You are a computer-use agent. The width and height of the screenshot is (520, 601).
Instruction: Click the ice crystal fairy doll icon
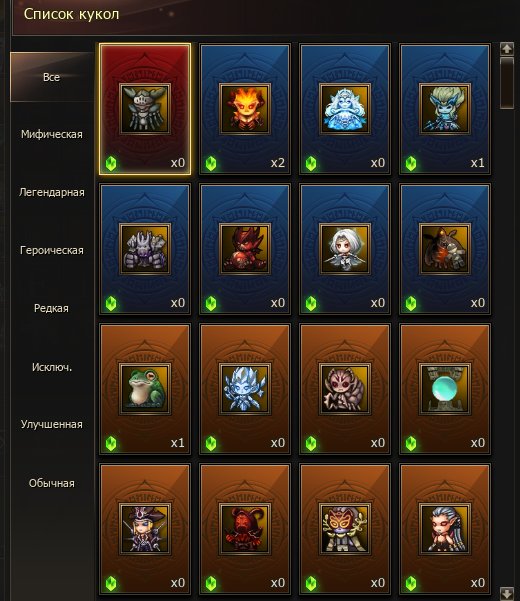[245, 389]
